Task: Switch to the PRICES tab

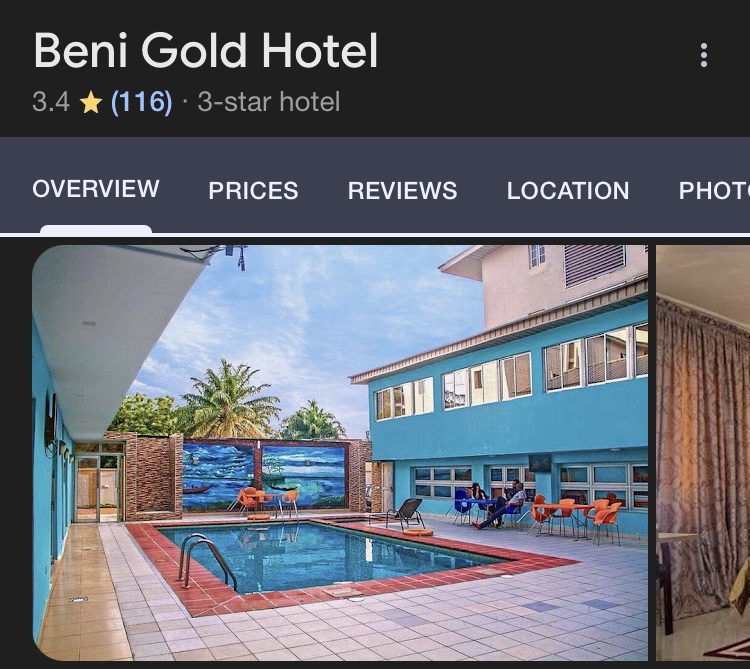Action: (x=253, y=190)
